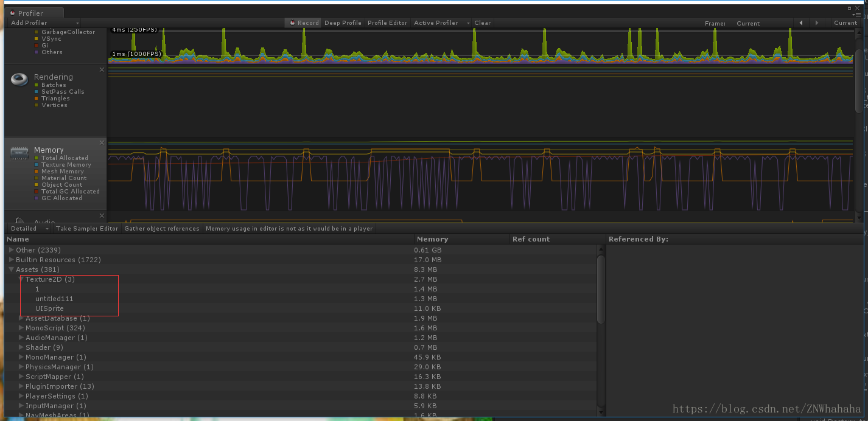
Task: Expand the ScriptMapper (1) node
Action: click(x=21, y=377)
